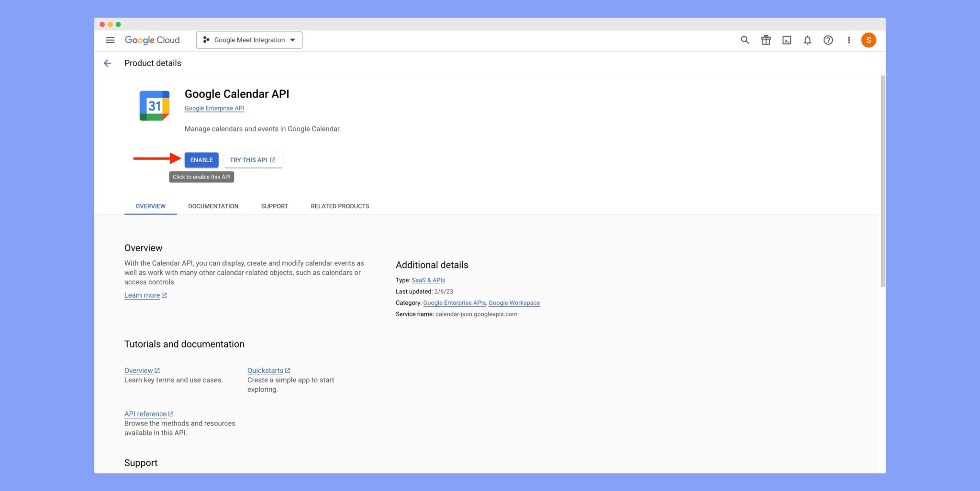Open the account avatar marked S
The height and width of the screenshot is (491, 980).
[869, 40]
